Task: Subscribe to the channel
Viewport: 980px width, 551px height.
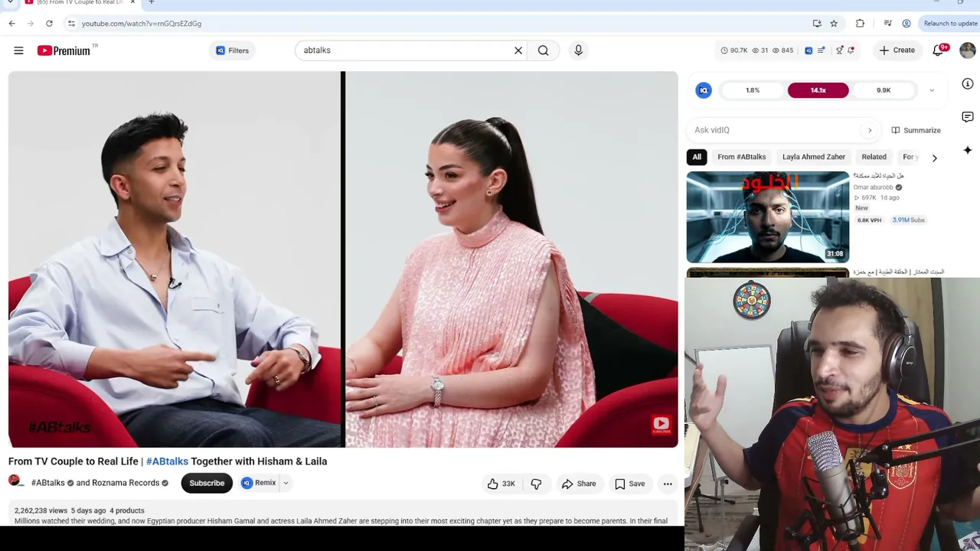Action: click(x=207, y=483)
